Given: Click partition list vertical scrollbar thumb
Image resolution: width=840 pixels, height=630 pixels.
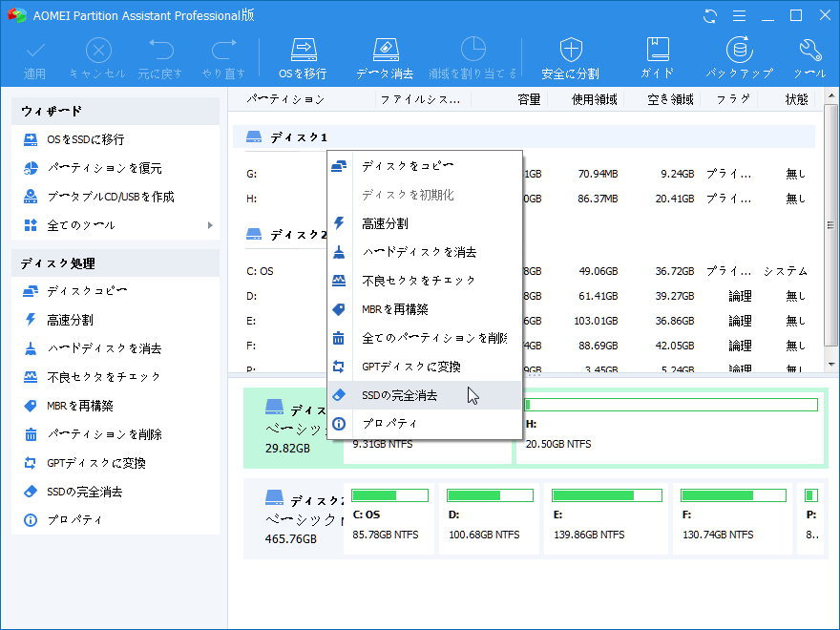Looking at the screenshot, I should (x=830, y=225).
